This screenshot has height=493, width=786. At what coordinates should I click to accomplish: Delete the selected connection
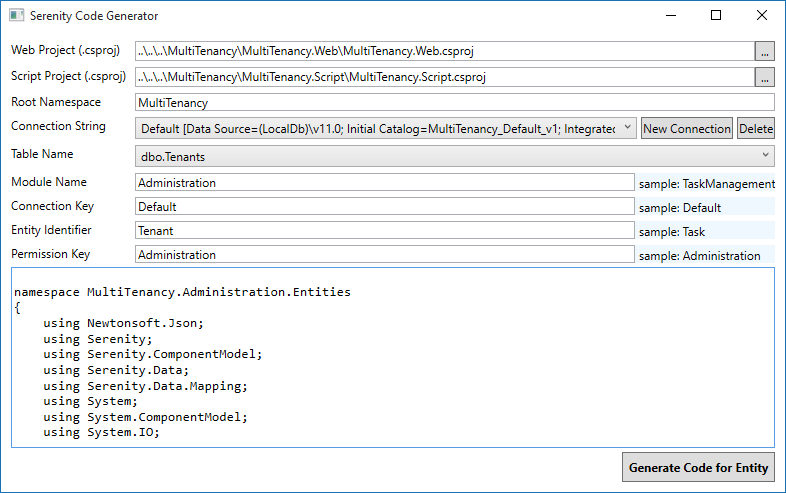[756, 128]
